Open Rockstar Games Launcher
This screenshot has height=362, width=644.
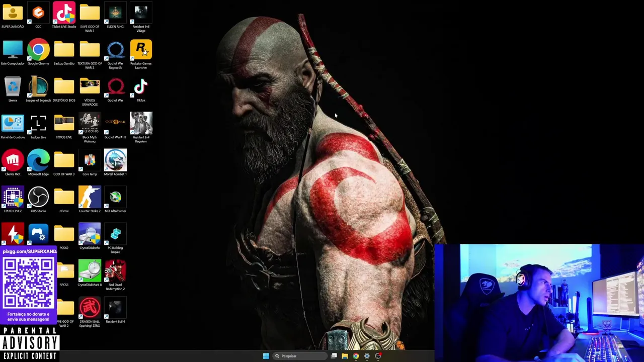(x=141, y=54)
